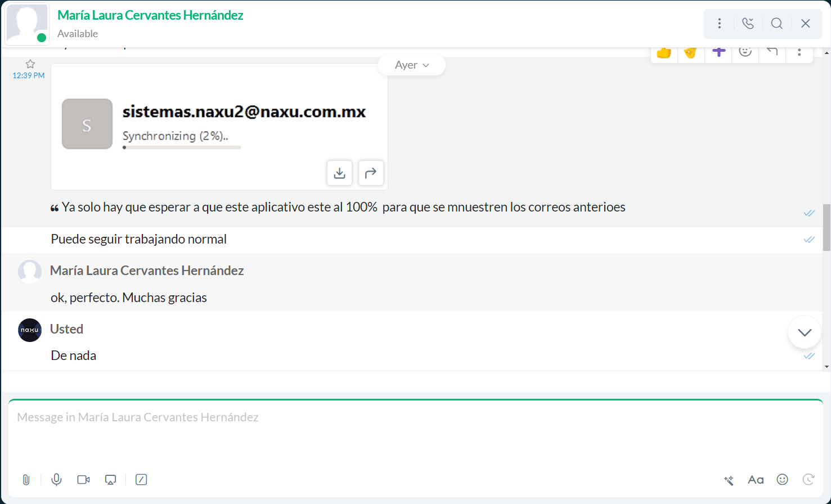Screen dimensions: 831x504
Task: Download the sistemas.naxu2 attachment
Action: [x=339, y=173]
